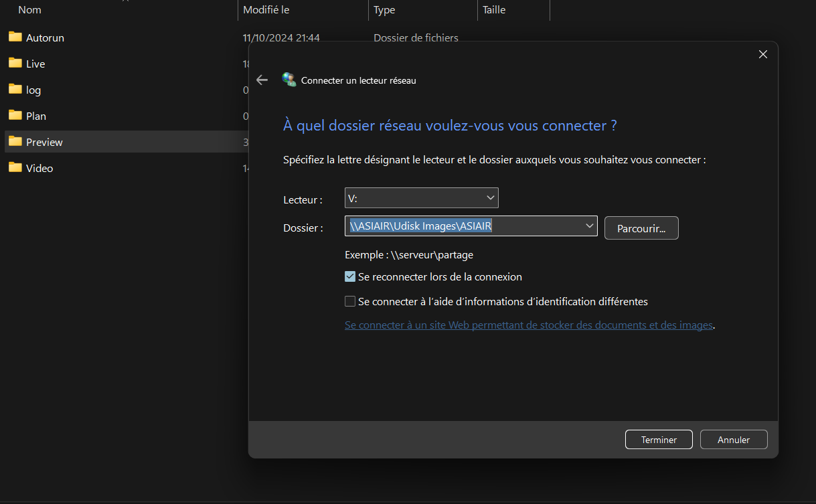Sort by the Taille column header
Image resolution: width=816 pixels, height=504 pixels.
pyautogui.click(x=494, y=10)
